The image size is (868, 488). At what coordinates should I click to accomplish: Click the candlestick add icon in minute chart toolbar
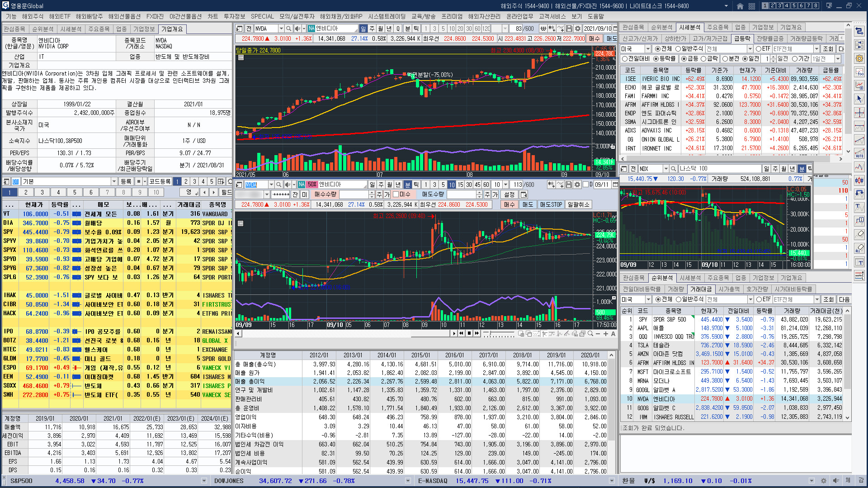(x=552, y=185)
